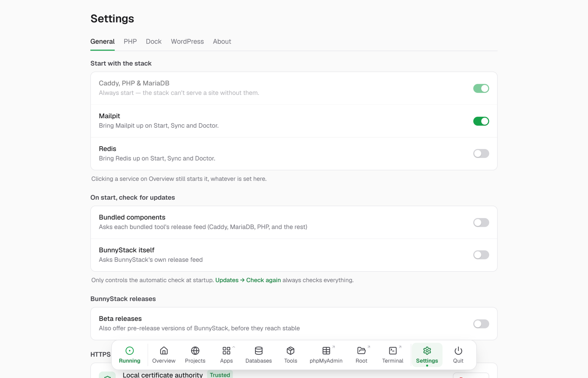The image size is (588, 378).
Task: Click the Trusted badge beside certificate authority
Action: pyautogui.click(x=220, y=374)
